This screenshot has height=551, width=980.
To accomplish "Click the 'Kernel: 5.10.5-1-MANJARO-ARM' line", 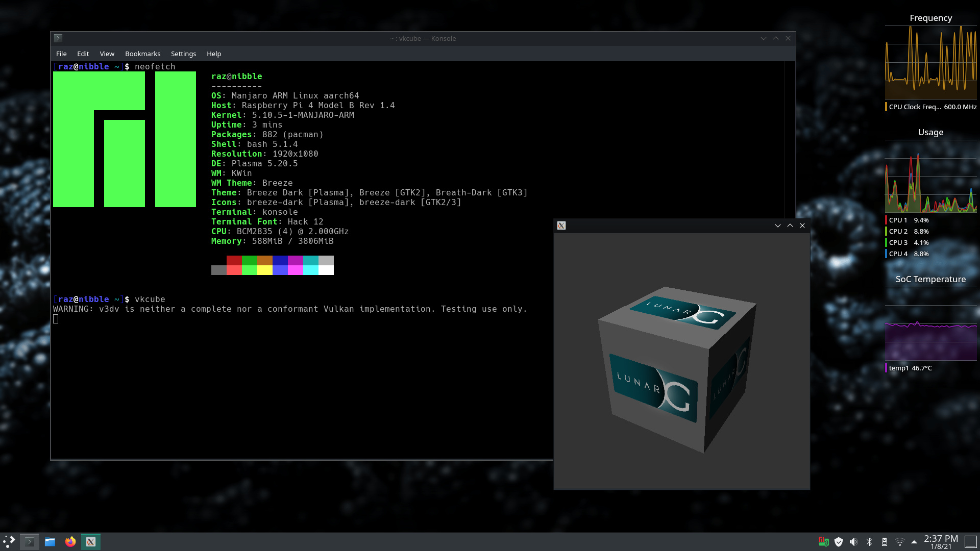I will click(283, 115).
